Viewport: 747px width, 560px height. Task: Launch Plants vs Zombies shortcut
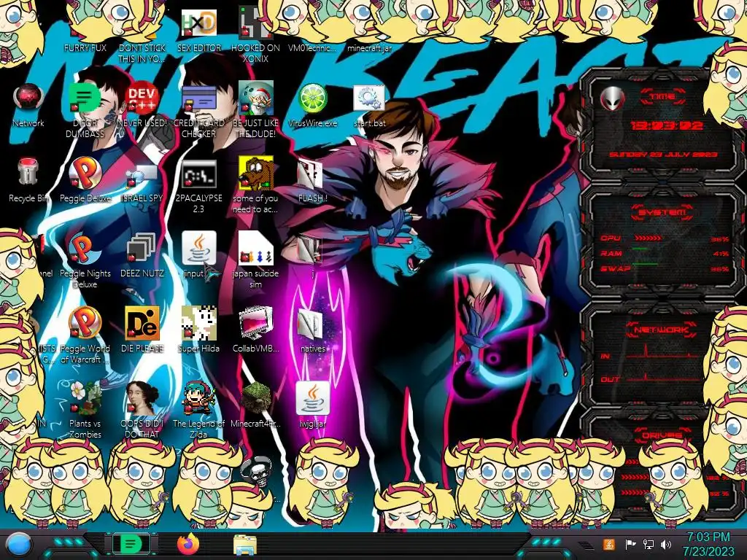85,398
